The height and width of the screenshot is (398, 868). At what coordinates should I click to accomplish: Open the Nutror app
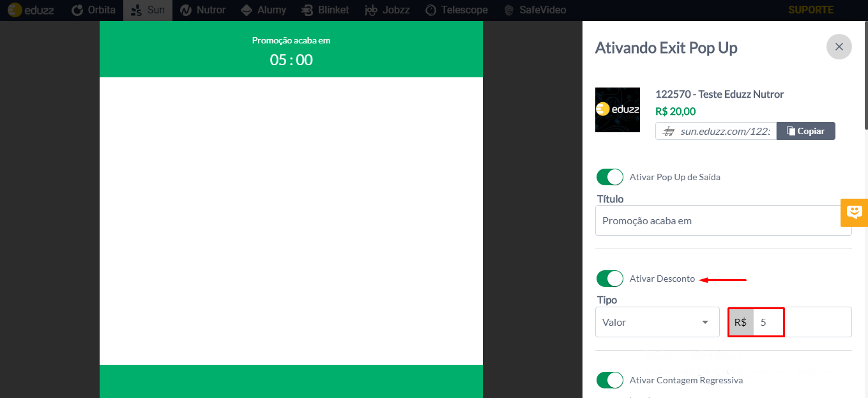tap(202, 10)
